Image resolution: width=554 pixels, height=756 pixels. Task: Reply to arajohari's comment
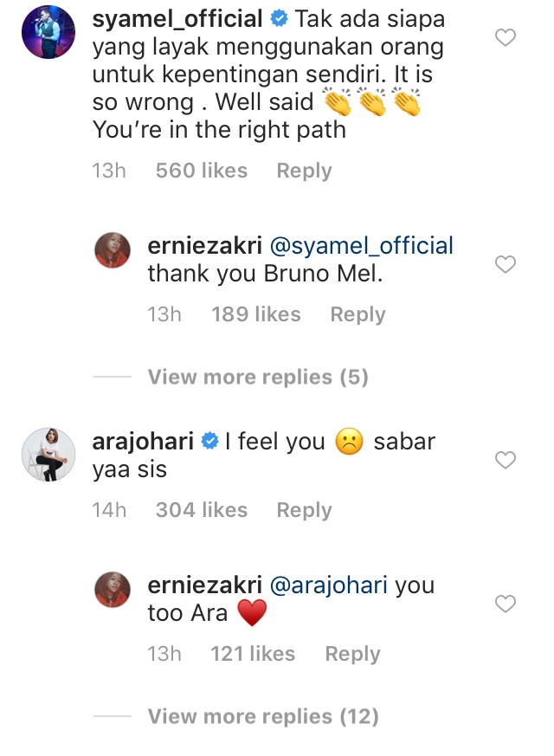[x=304, y=511]
